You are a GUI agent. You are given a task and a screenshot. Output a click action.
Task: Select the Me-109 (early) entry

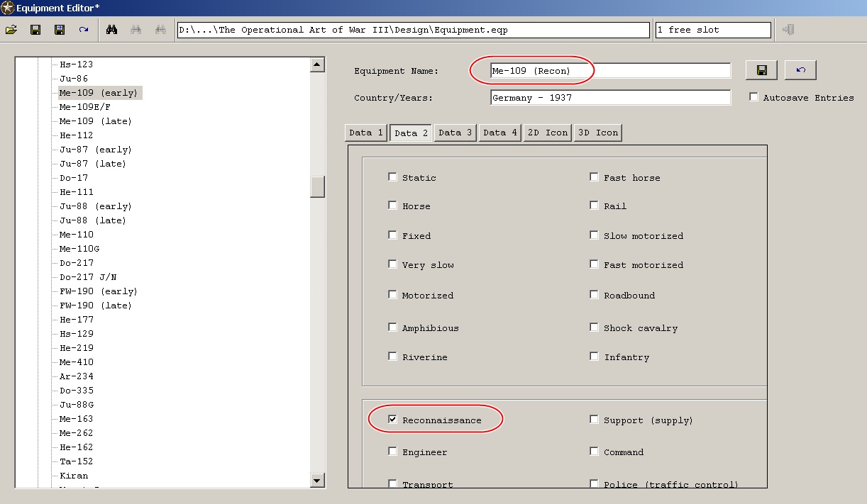pos(101,93)
